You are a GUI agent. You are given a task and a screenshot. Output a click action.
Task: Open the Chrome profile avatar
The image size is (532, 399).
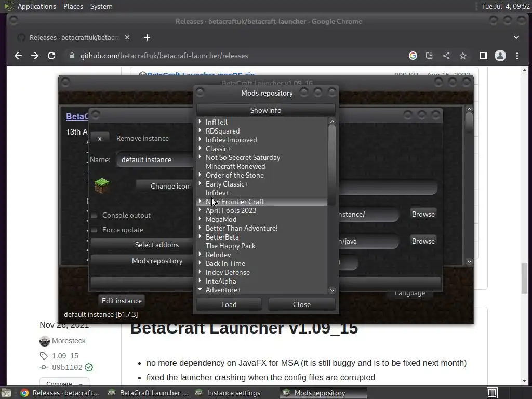[x=500, y=56]
